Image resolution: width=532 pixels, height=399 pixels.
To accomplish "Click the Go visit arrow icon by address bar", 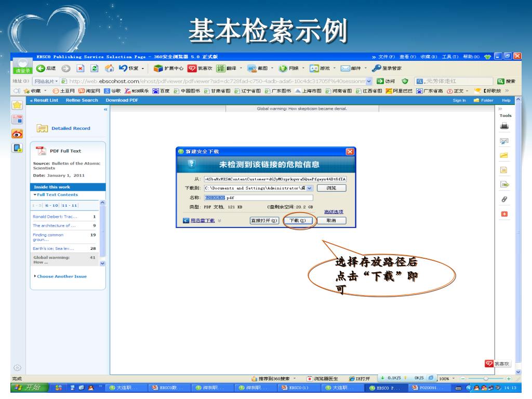I will (x=380, y=81).
